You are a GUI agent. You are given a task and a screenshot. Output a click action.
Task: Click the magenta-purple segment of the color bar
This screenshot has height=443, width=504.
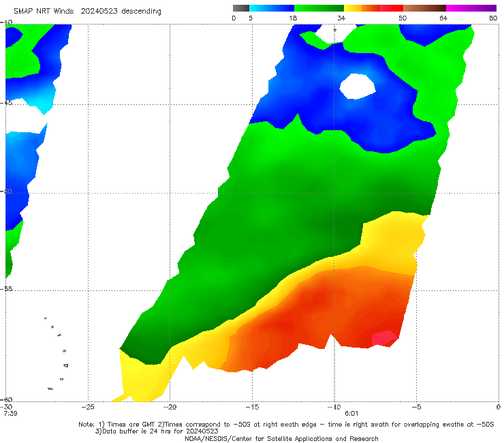471,8
